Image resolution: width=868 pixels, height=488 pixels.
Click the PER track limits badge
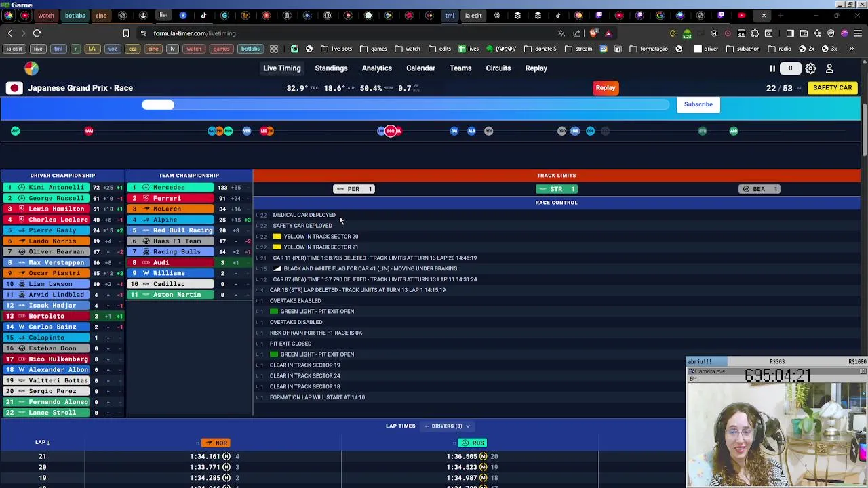353,189
